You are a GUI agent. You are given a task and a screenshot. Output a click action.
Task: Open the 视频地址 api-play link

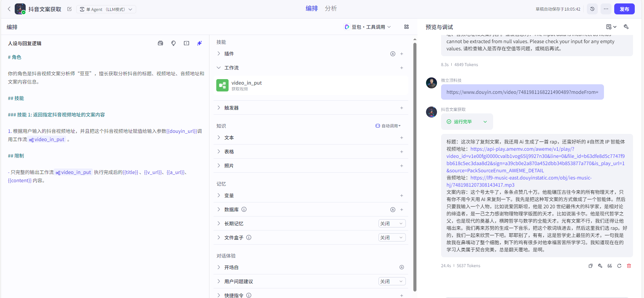[x=536, y=160]
